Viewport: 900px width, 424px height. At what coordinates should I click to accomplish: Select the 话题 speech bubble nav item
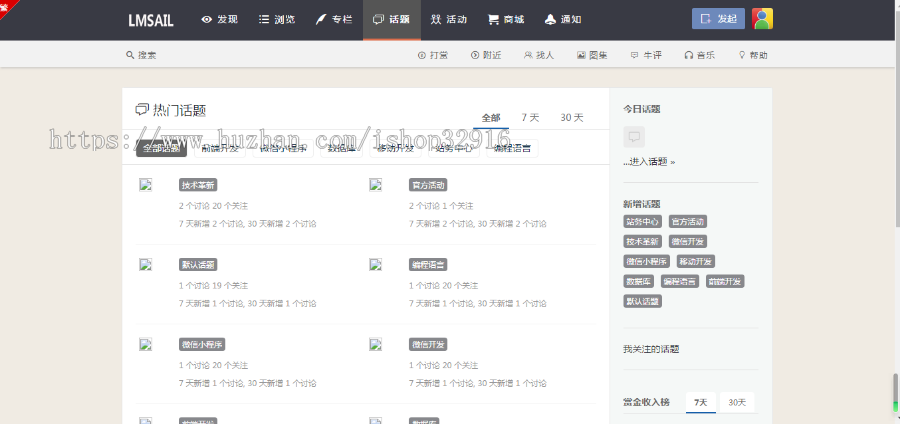391,20
